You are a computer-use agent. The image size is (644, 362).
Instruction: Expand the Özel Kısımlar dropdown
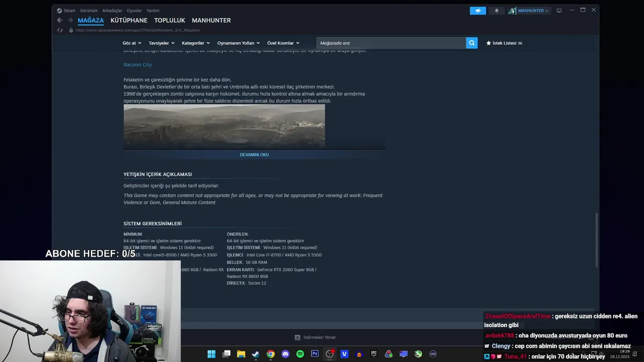tap(283, 43)
